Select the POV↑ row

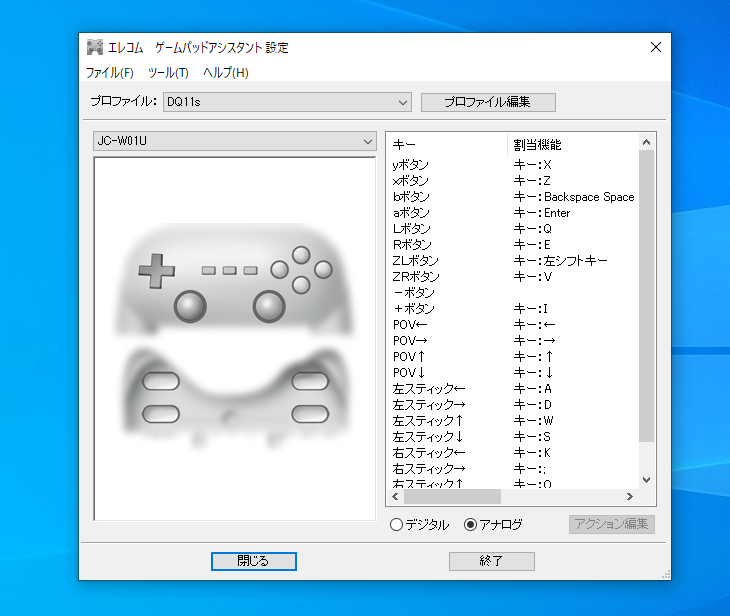pyautogui.click(x=513, y=357)
